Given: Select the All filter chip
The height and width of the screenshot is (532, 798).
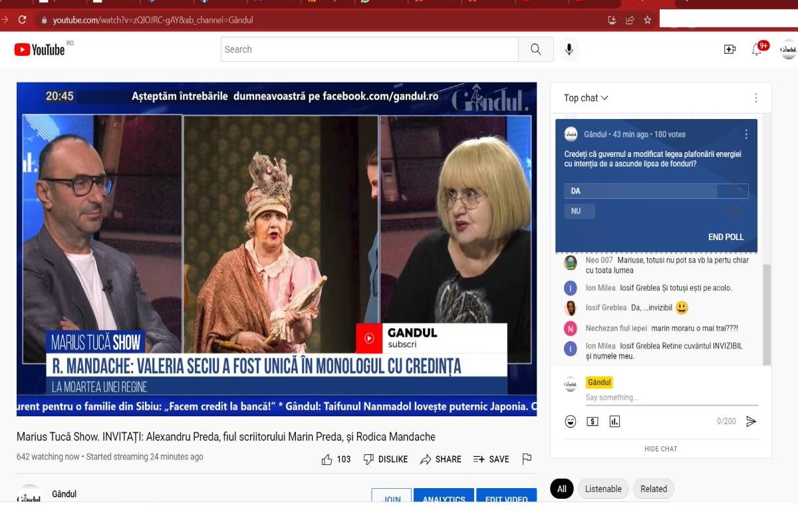Looking at the screenshot, I should pos(561,489).
